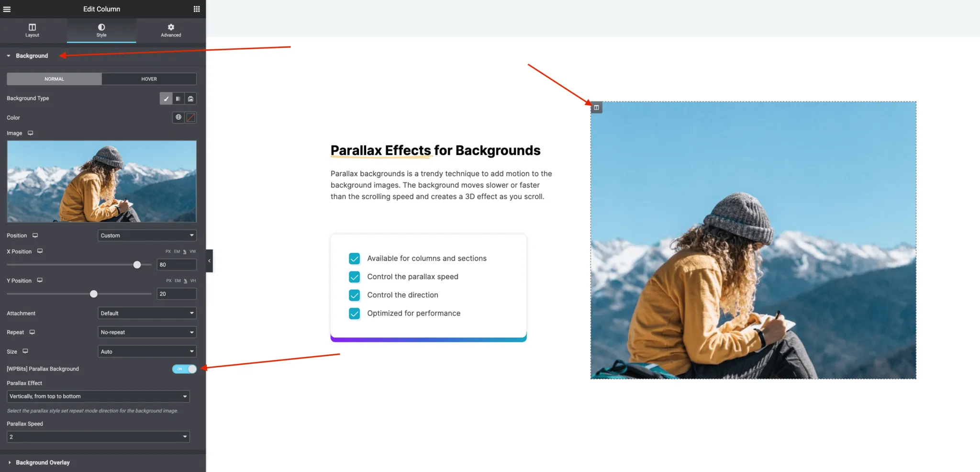Open the Attachment dropdown
This screenshot has height=472, width=980.
click(x=147, y=313)
